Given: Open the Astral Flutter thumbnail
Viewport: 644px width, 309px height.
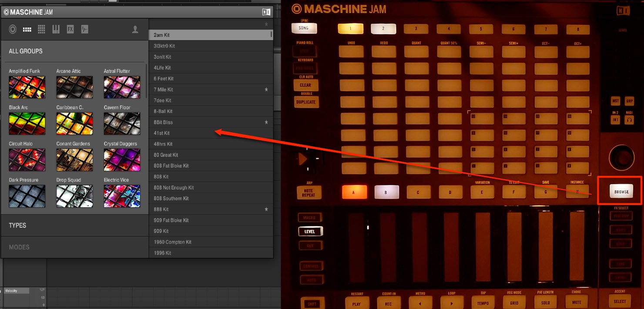Looking at the screenshot, I should 122,87.
